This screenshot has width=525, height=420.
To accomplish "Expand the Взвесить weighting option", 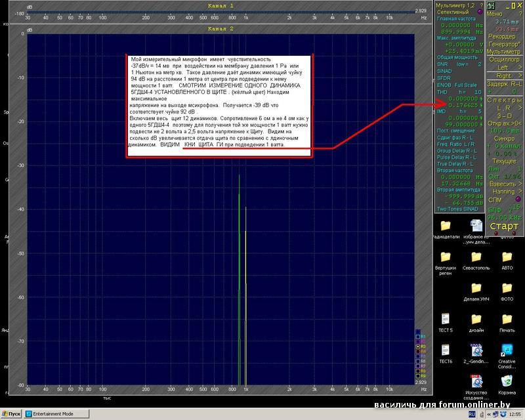I will (x=504, y=184).
